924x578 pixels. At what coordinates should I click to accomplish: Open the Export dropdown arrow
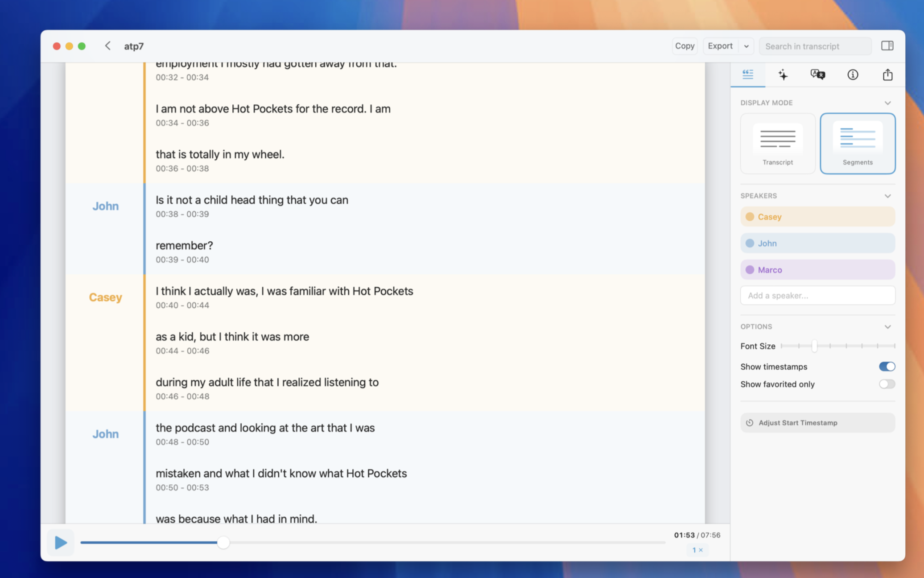[746, 46]
